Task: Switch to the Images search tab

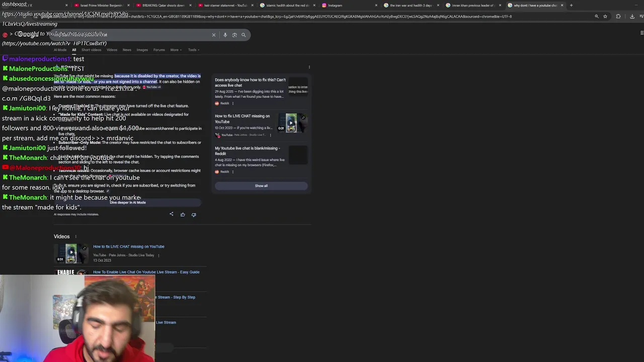Action: (x=142, y=50)
